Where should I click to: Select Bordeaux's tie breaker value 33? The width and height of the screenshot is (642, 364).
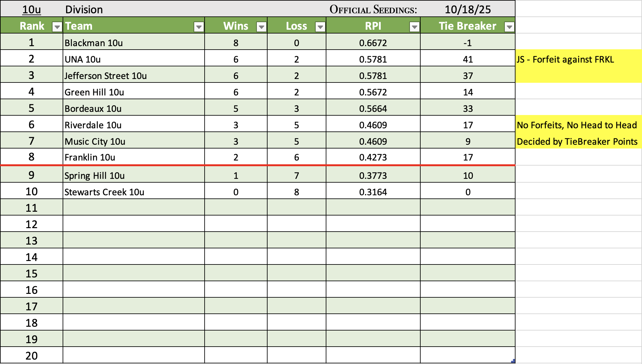[467, 108]
